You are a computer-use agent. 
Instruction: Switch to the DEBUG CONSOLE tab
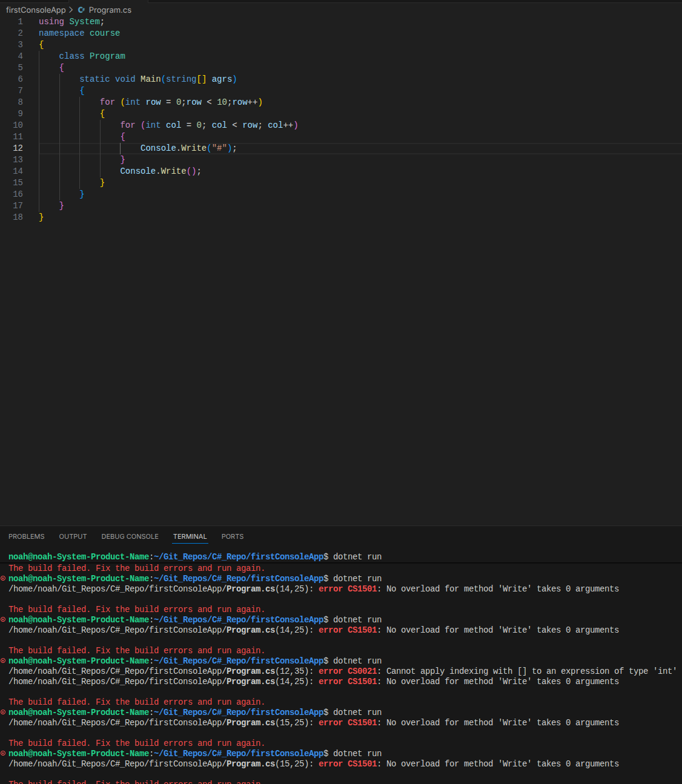coord(130,536)
